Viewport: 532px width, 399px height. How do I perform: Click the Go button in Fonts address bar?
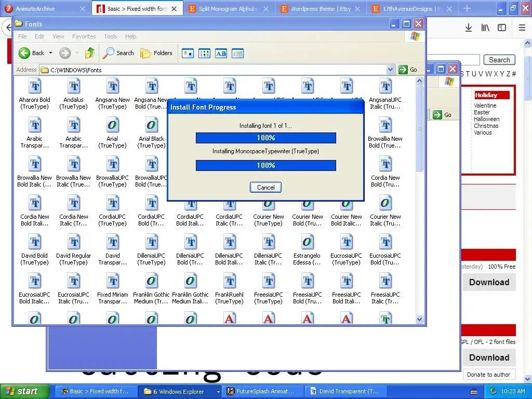pos(408,70)
